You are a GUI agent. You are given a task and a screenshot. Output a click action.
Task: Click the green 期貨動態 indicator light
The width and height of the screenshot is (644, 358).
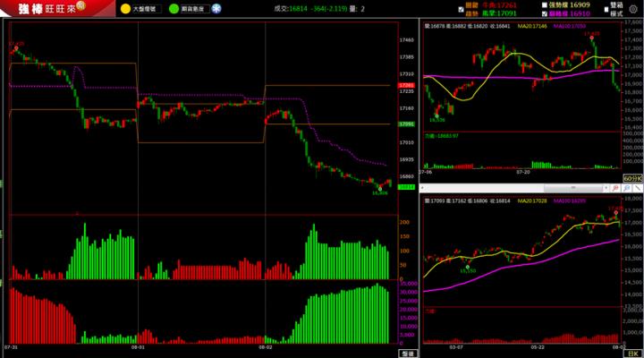174,9
